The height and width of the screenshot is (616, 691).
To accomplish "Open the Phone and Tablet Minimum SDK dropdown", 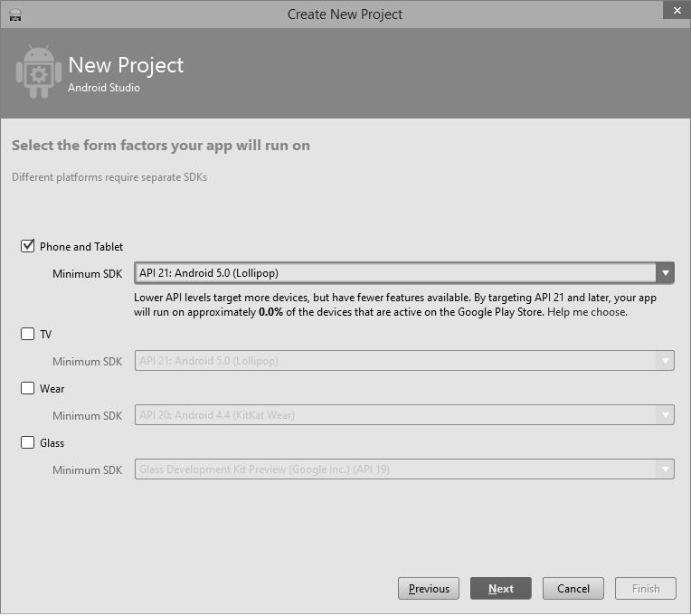I will tap(404, 273).
